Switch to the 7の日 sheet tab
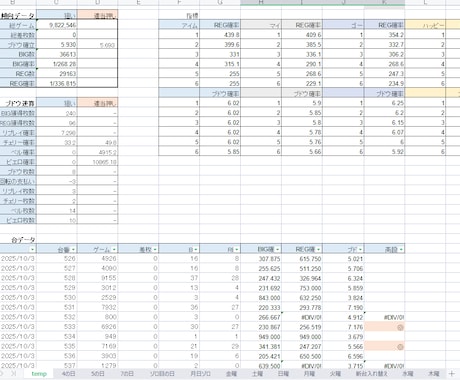 (x=127, y=374)
